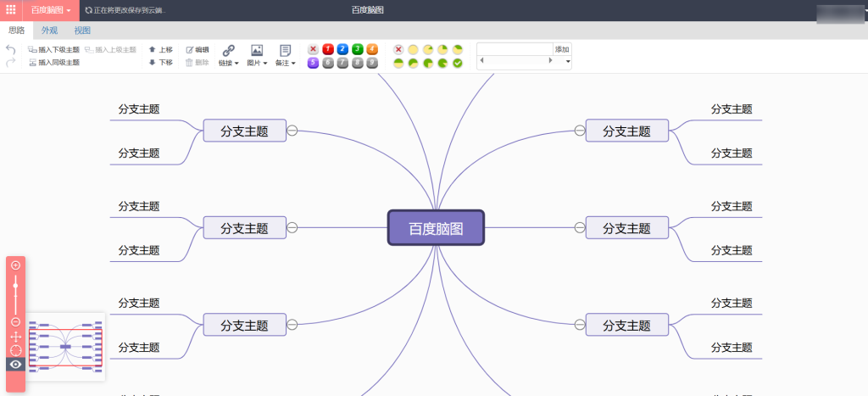Mark progress complete with green check
This screenshot has width=868, height=396.
[457, 64]
